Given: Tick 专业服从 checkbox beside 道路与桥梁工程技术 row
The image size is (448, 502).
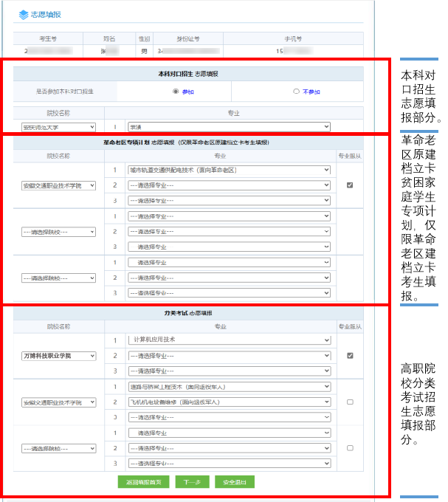Looking at the screenshot, I should coord(349,402).
